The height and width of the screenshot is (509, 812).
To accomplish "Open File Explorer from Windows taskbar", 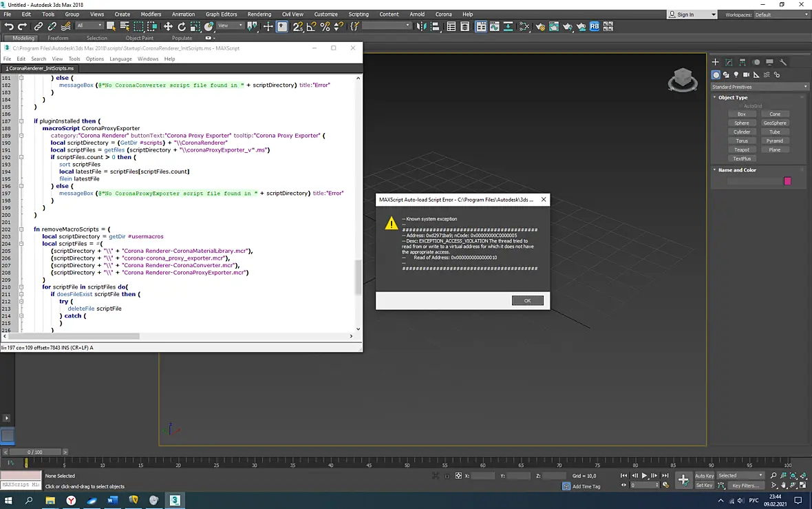I will [x=50, y=500].
